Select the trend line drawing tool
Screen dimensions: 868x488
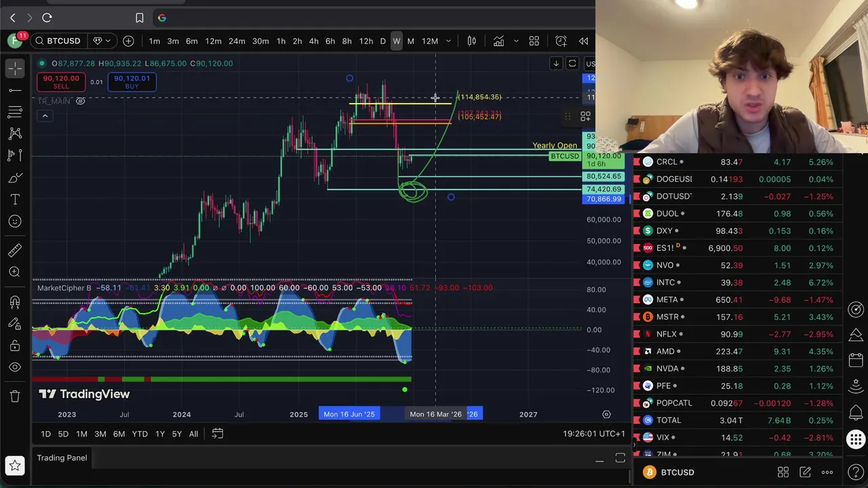pos(14,89)
